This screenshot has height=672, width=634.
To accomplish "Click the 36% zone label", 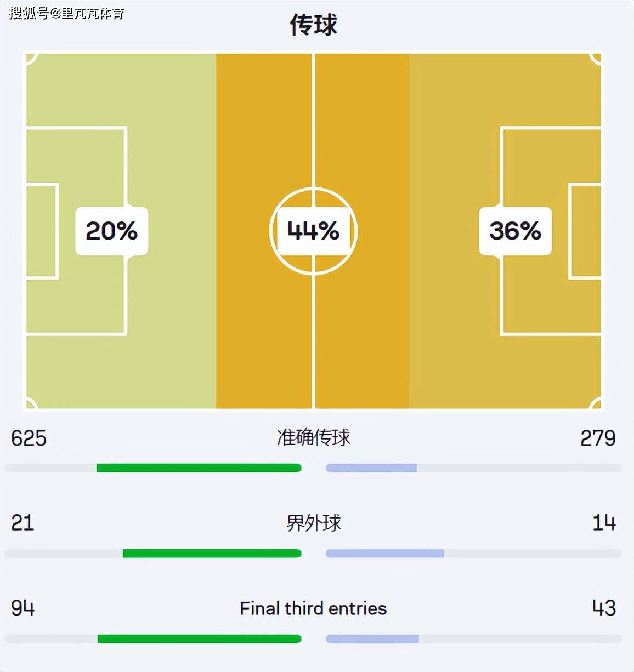I will pyautogui.click(x=515, y=231).
